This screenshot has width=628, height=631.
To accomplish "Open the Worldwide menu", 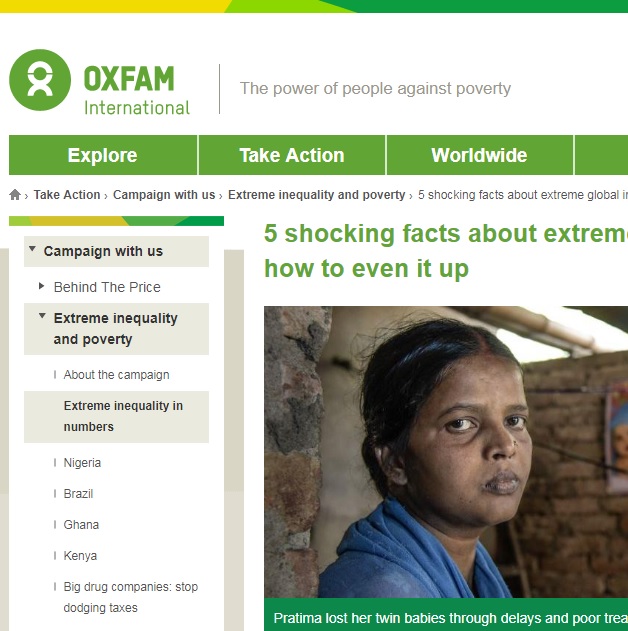I will [480, 155].
